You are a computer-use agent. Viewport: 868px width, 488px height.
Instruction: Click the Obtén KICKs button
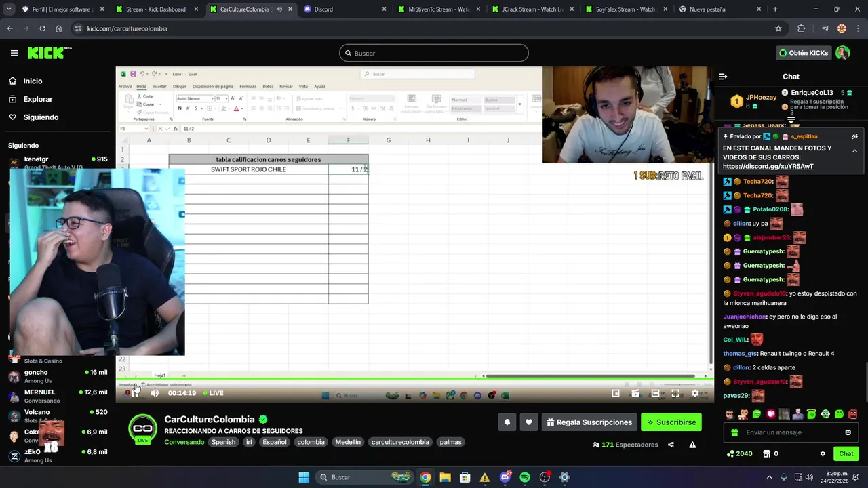pos(804,53)
